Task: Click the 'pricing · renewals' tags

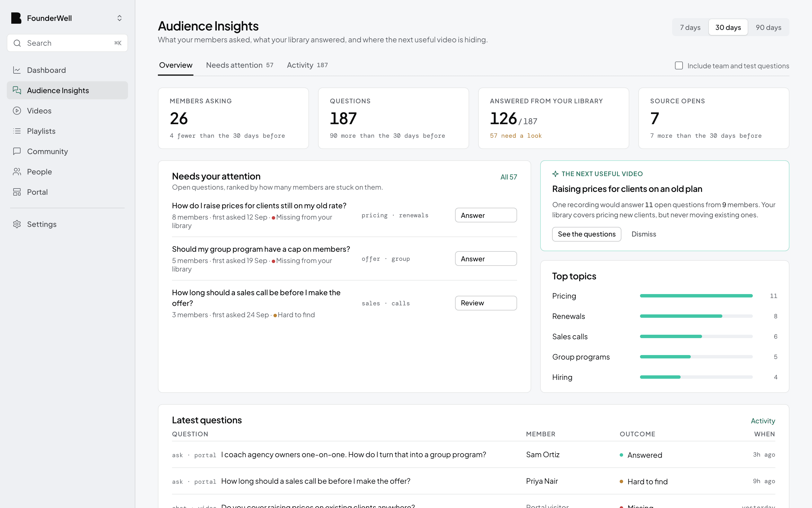Action: (395, 215)
